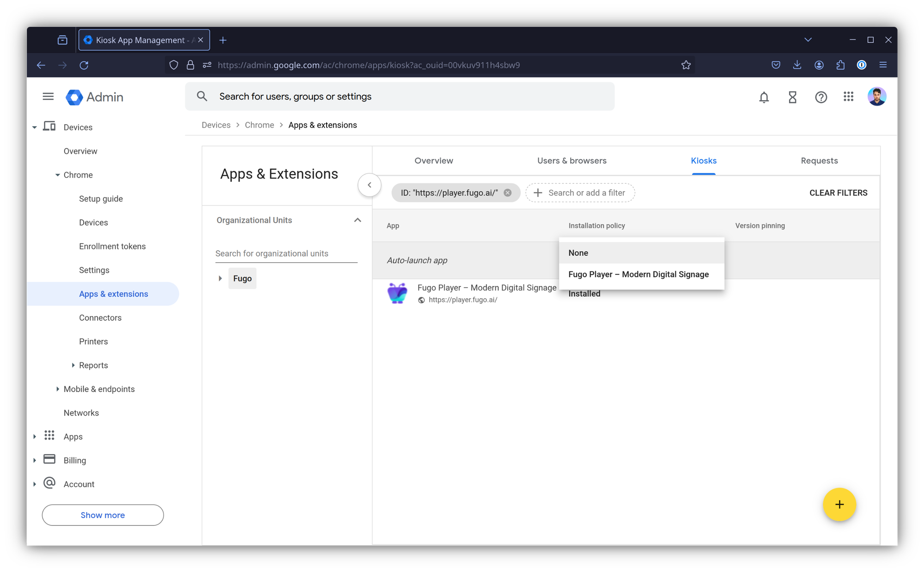
Task: Open the list all tabs dropdown
Action: point(808,40)
